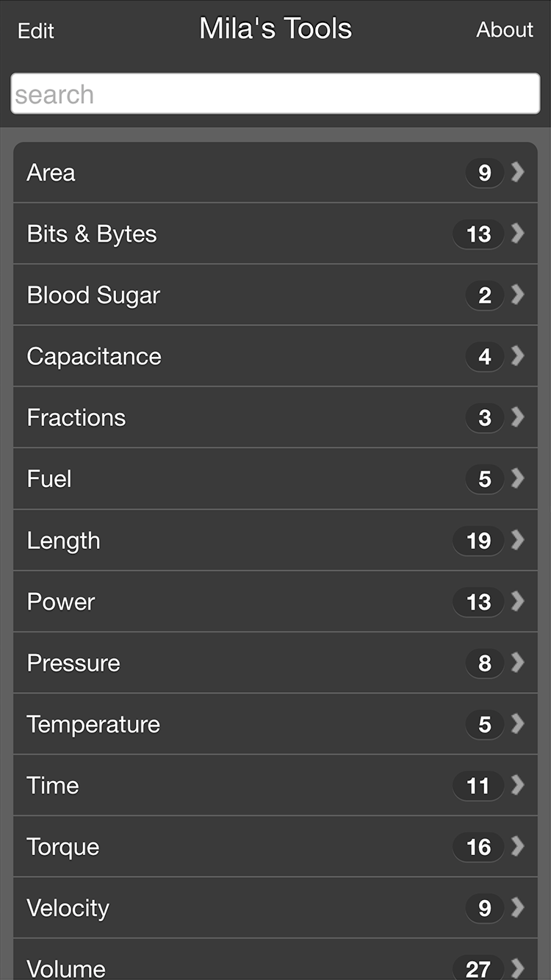Image resolution: width=551 pixels, height=980 pixels.
Task: Open the Length conversions row
Action: pyautogui.click(x=220, y=541)
